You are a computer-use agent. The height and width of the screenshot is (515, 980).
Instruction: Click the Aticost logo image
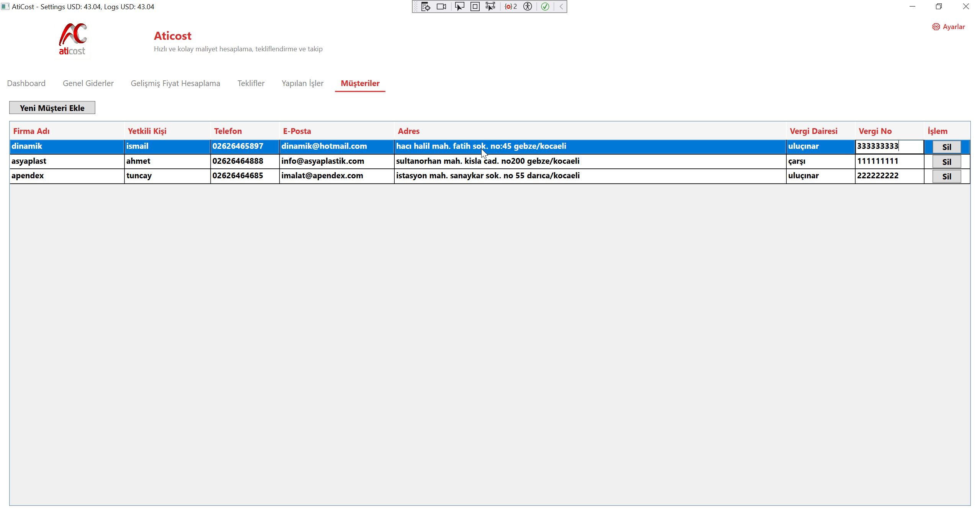point(73,39)
